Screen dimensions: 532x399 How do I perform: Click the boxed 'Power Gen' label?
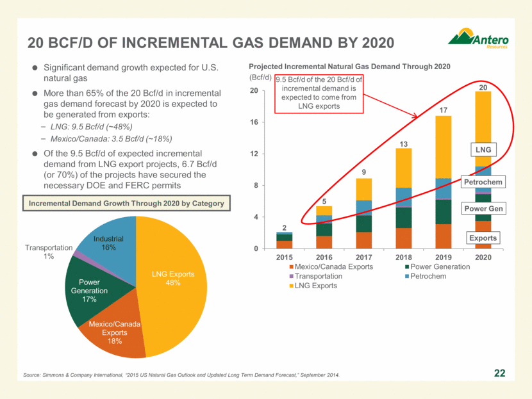(483, 209)
